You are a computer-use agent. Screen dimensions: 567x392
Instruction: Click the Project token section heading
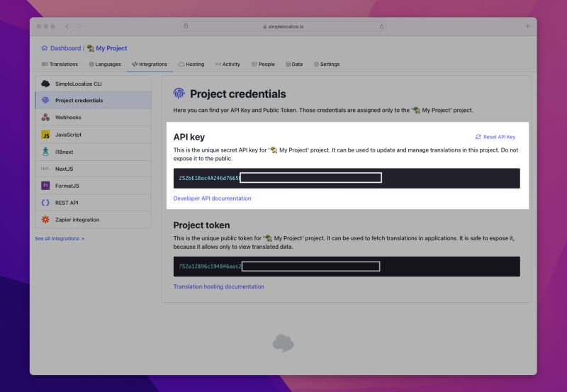point(201,225)
